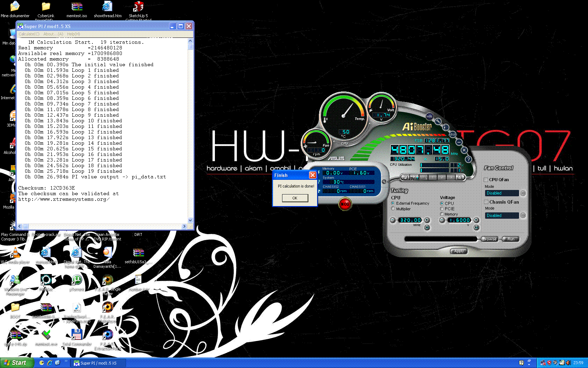Viewport: 588px width, 368px height.
Task: Select Voltage PCIE radio button
Action: pyautogui.click(x=442, y=209)
